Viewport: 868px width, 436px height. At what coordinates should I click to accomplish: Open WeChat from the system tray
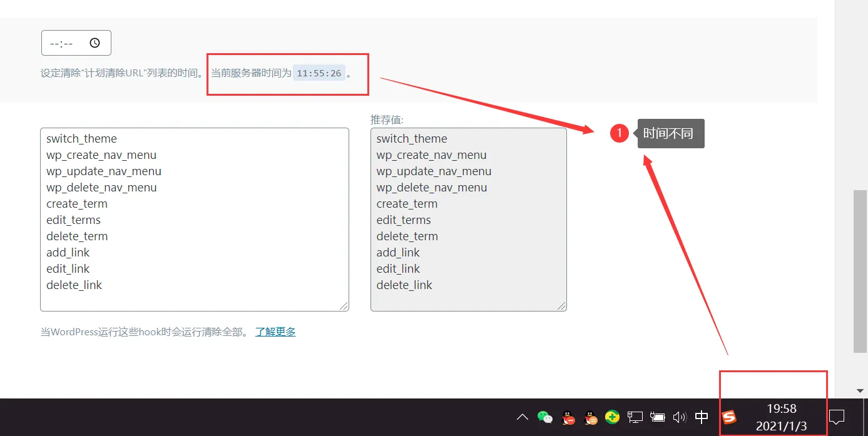[x=545, y=417]
